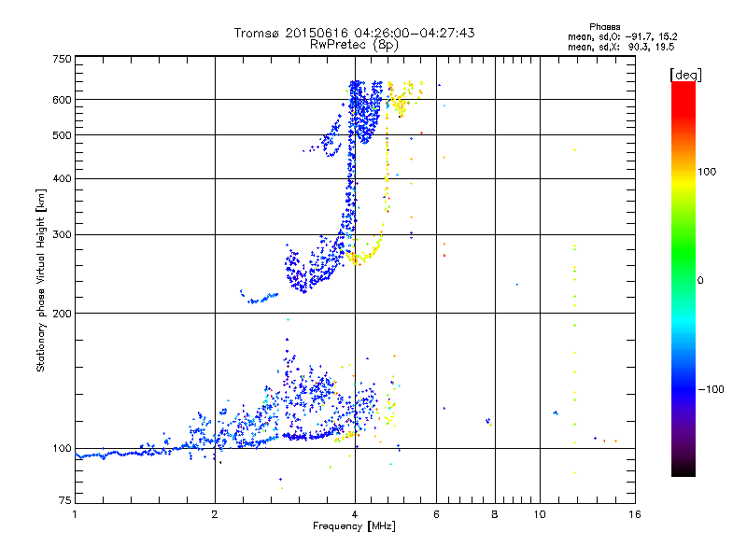
Task: Click the x-axis tick label '10'
Action: pyautogui.click(x=540, y=514)
